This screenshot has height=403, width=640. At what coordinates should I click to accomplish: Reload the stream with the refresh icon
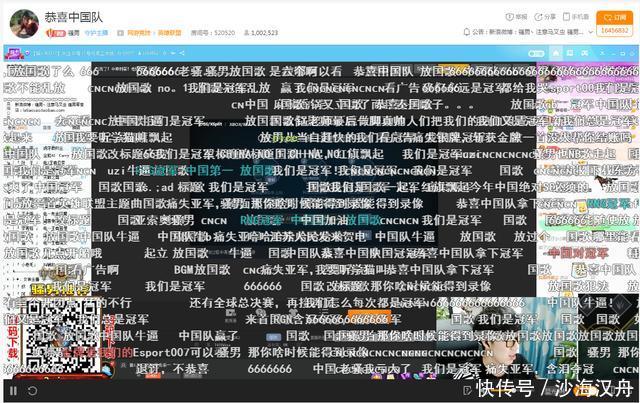(32, 391)
